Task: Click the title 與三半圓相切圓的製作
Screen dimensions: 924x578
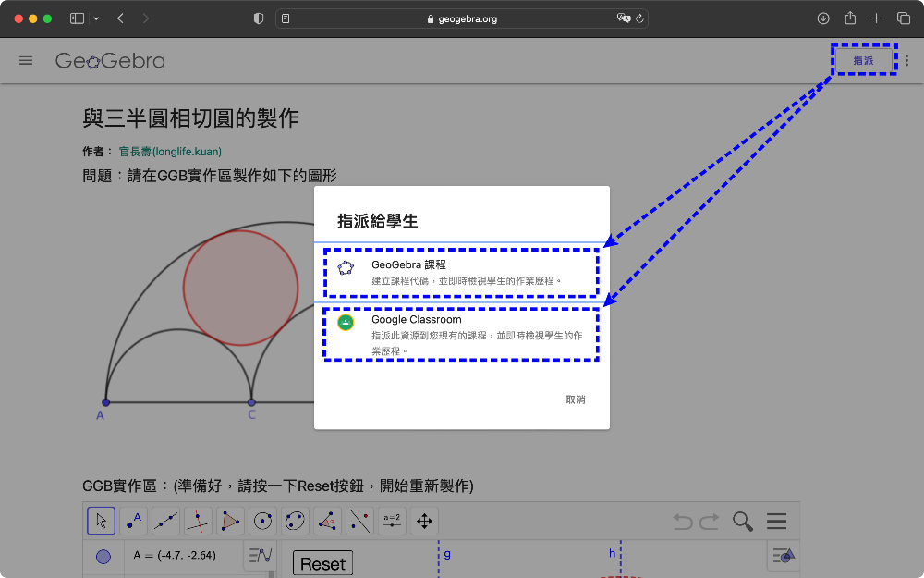Action: coord(191,118)
